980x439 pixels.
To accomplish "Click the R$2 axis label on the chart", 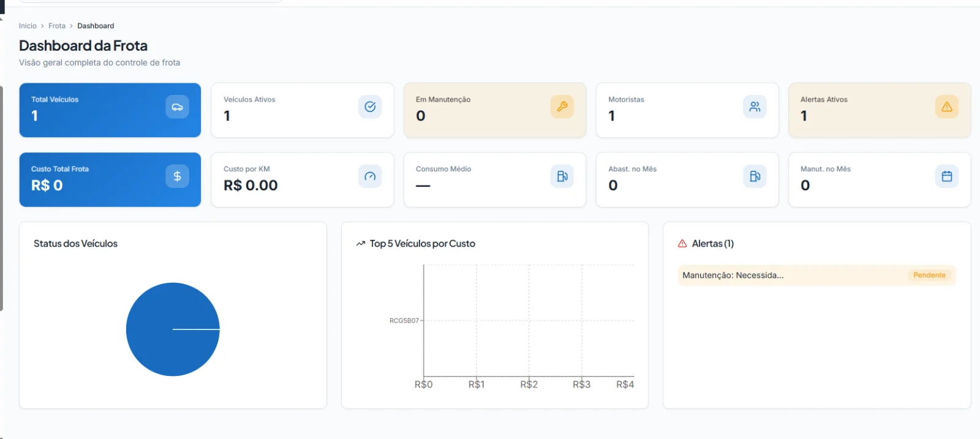I will [x=529, y=385].
